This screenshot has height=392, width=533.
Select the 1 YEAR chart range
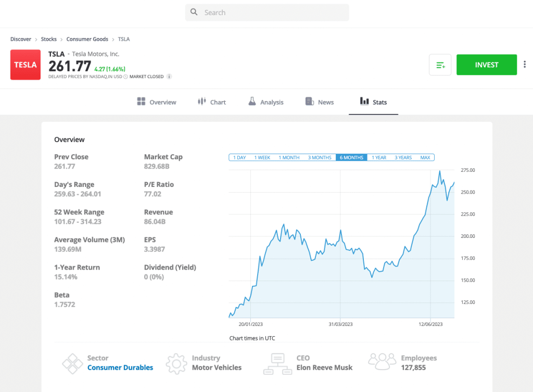pos(378,157)
